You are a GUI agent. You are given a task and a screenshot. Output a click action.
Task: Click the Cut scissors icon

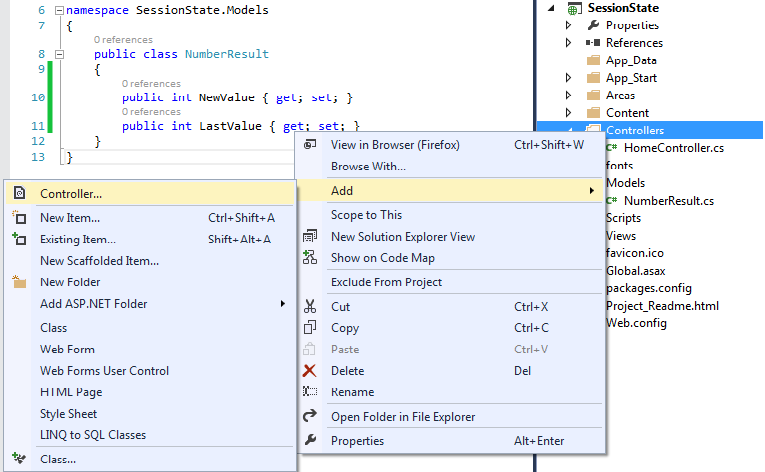(x=310, y=307)
